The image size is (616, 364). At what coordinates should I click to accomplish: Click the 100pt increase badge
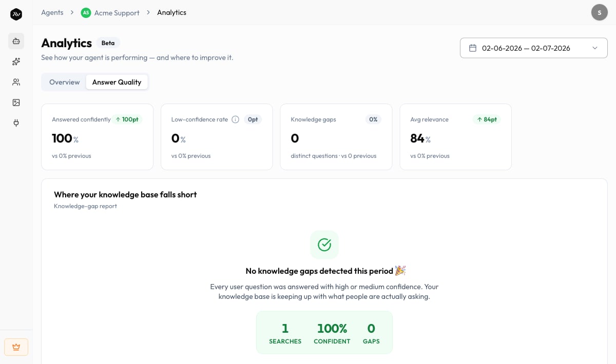[127, 119]
